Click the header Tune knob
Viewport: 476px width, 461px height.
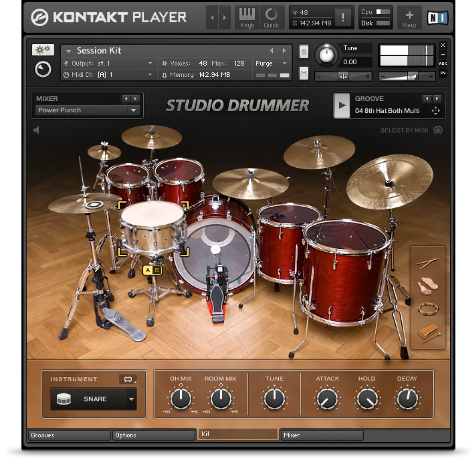tap(326, 55)
